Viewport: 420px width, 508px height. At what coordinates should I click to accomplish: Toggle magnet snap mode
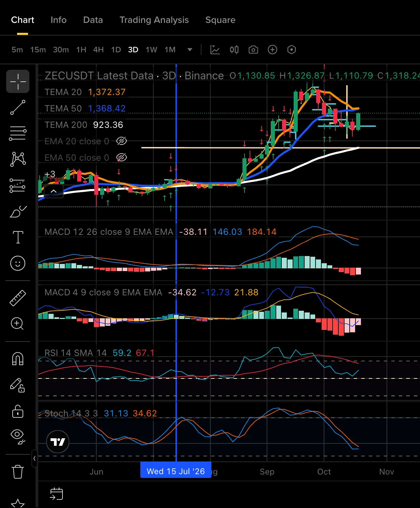pyautogui.click(x=18, y=359)
